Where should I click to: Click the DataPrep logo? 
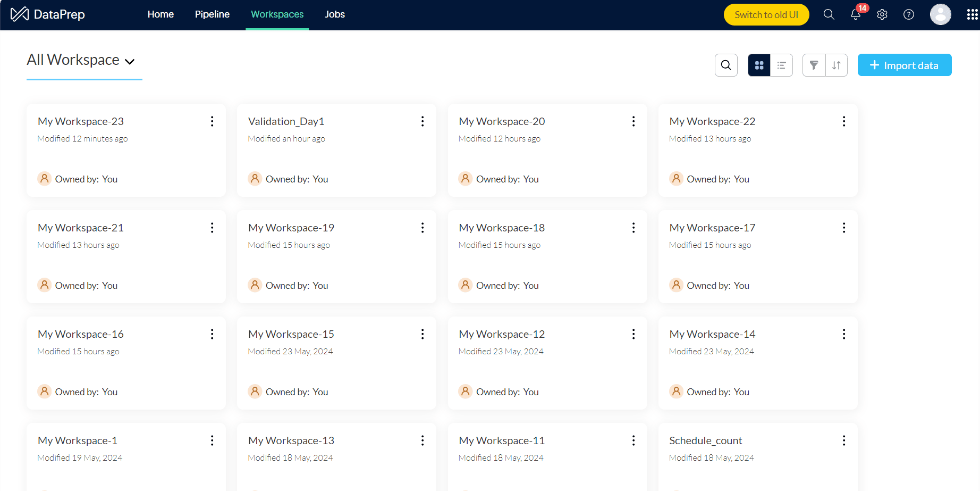48,14
